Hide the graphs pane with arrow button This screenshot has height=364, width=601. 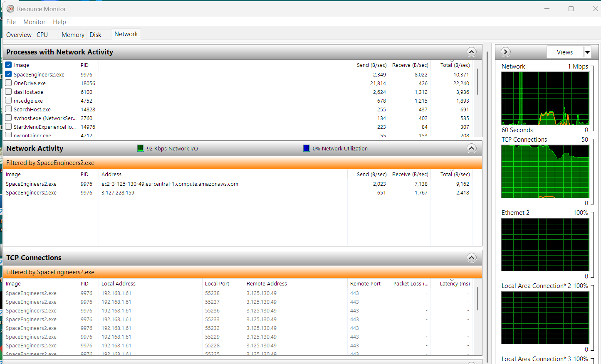(x=506, y=52)
